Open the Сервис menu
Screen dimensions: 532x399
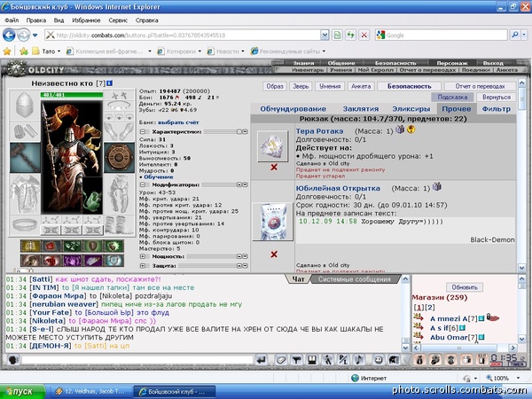118,20
